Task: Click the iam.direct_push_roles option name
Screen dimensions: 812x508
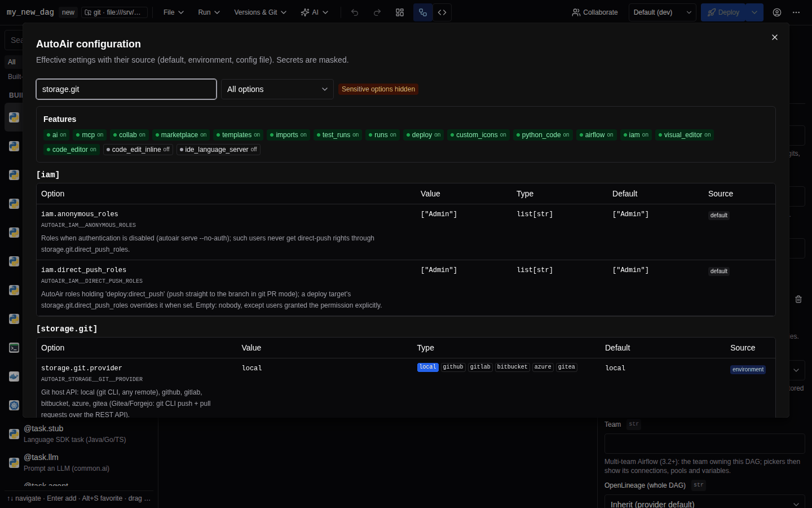Action: pos(83,270)
